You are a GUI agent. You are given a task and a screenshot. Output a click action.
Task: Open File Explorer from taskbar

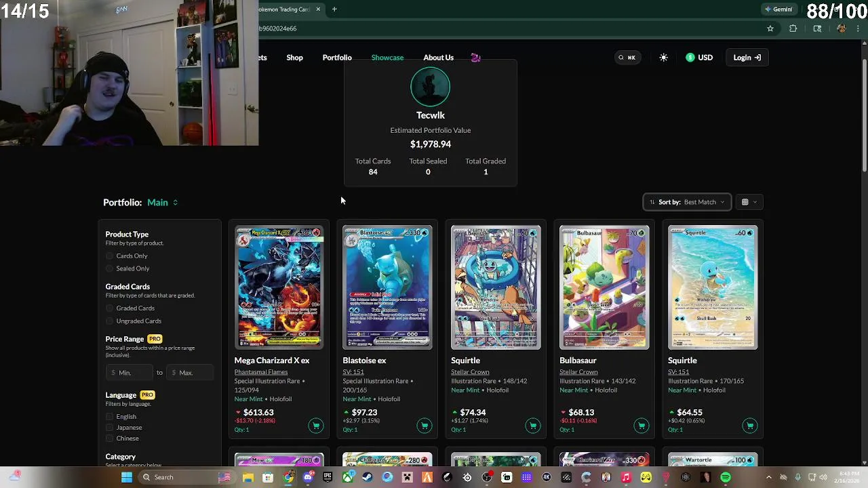coord(248,477)
